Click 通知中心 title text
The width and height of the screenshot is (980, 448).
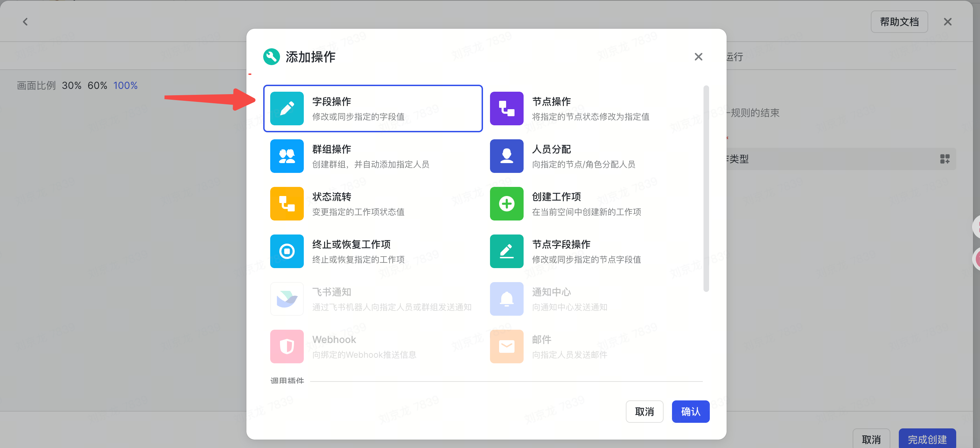tap(551, 292)
